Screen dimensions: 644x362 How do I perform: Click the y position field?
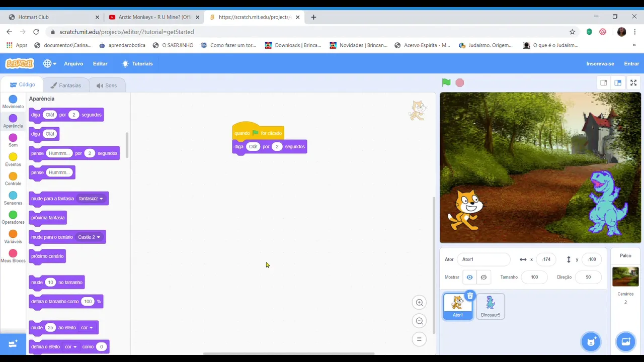click(x=592, y=259)
